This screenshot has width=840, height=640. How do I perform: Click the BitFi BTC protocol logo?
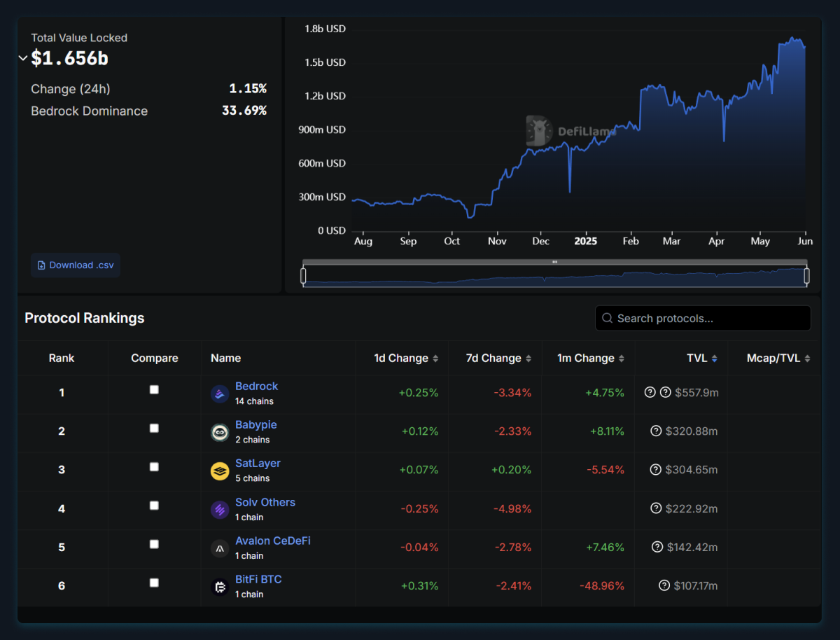[220, 587]
